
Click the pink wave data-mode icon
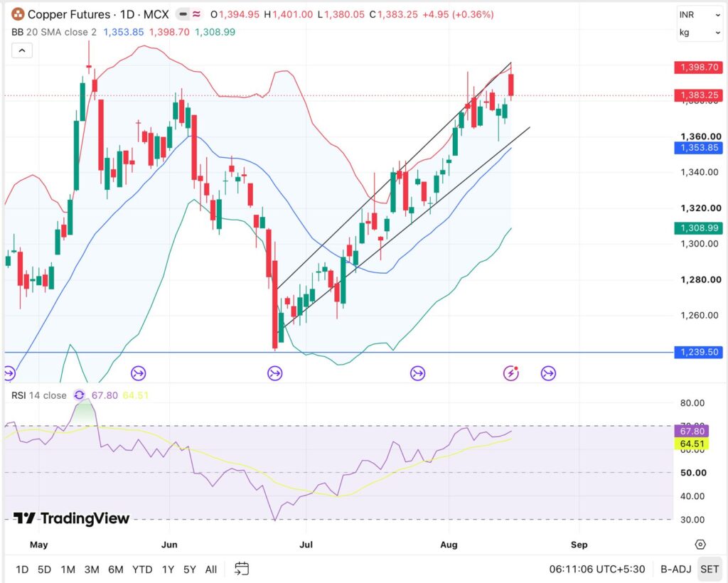click(197, 14)
